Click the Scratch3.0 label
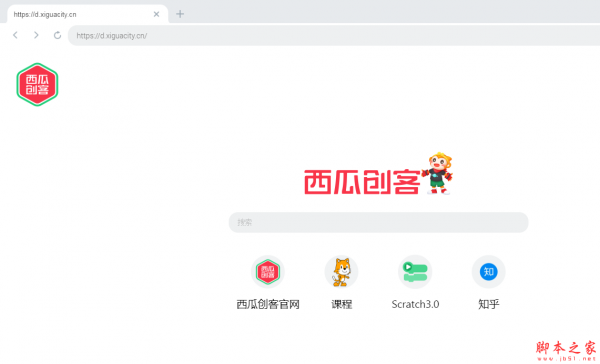Screen dimensions: 600x364 415,304
